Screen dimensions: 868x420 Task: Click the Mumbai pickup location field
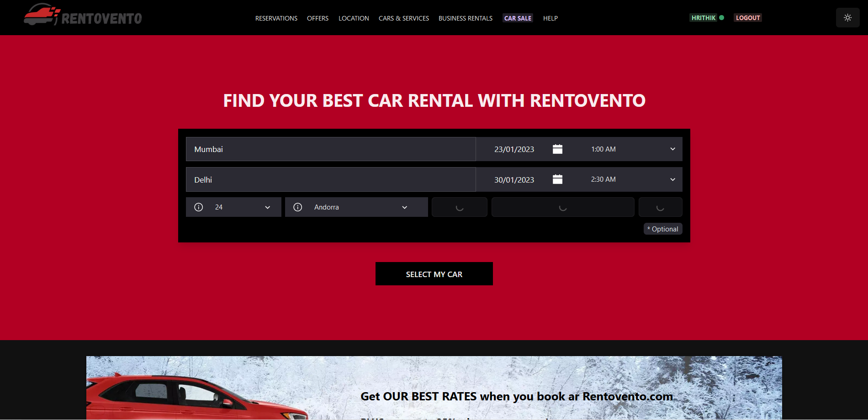pyautogui.click(x=330, y=149)
